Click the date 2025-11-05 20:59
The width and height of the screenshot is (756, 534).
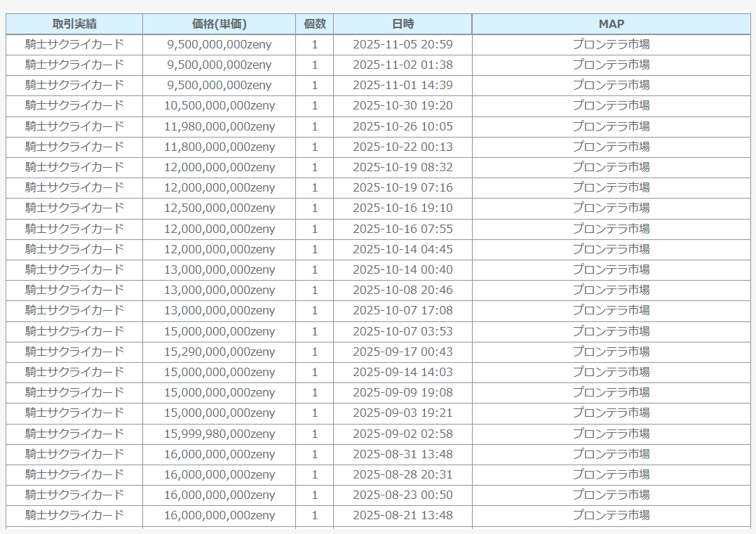pyautogui.click(x=403, y=45)
